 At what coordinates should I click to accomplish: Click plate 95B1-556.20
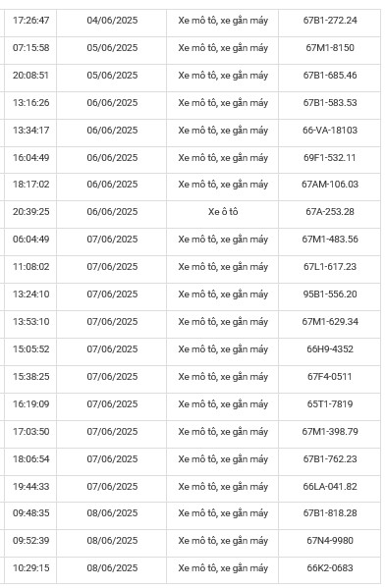click(330, 294)
